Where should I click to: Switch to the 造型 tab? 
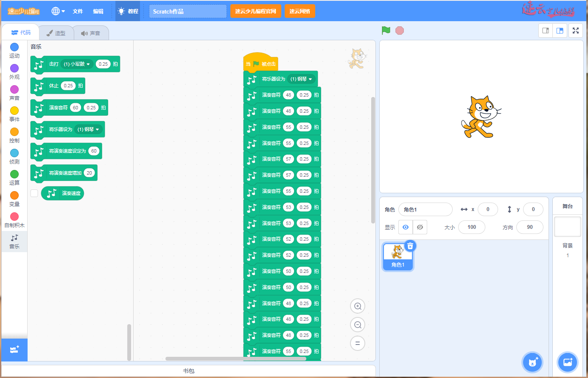[x=56, y=33]
